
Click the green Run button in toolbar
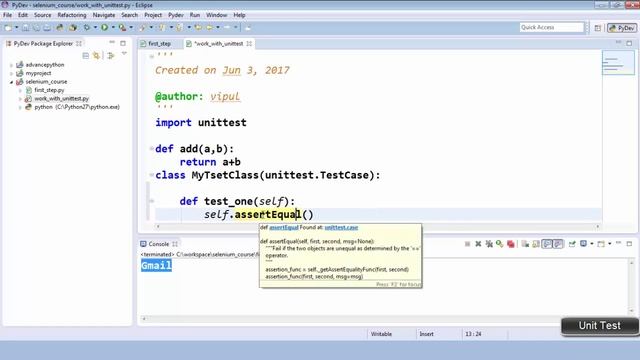(104, 28)
